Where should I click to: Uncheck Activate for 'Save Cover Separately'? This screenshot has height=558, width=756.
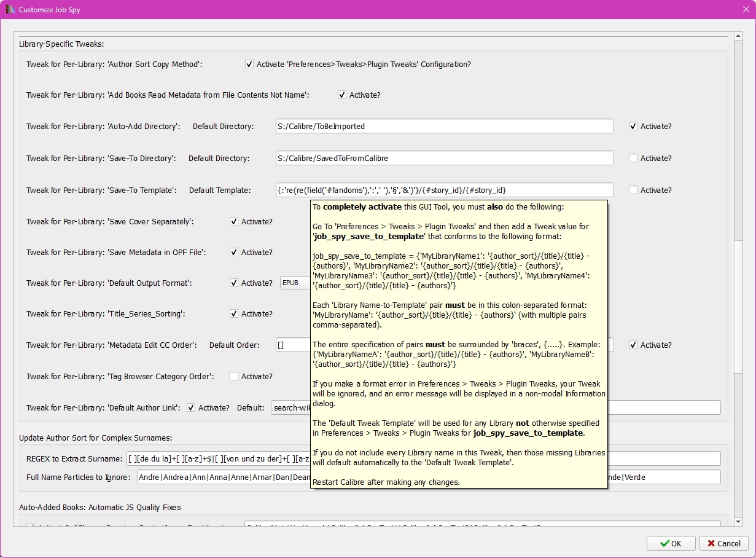click(x=234, y=221)
